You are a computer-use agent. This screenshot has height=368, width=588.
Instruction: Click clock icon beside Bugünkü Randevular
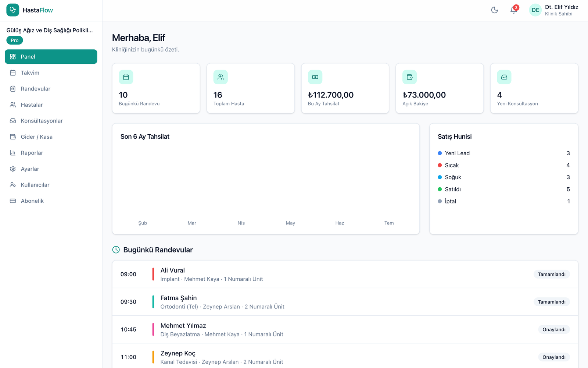116,250
